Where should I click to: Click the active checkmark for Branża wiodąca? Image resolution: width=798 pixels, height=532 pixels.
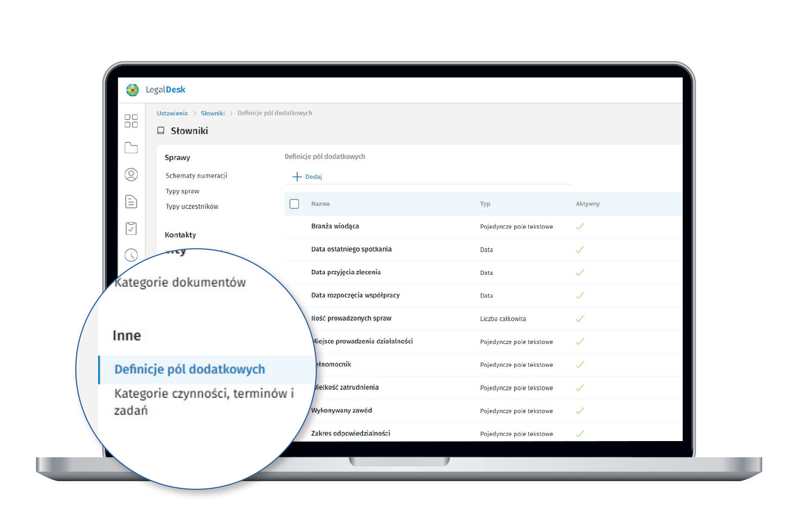pyautogui.click(x=580, y=227)
